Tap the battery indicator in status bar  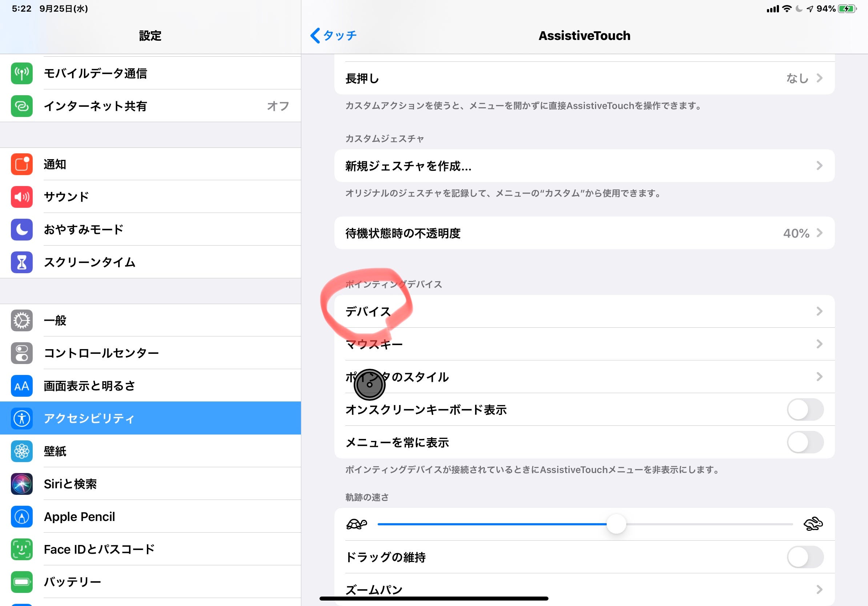tap(847, 9)
